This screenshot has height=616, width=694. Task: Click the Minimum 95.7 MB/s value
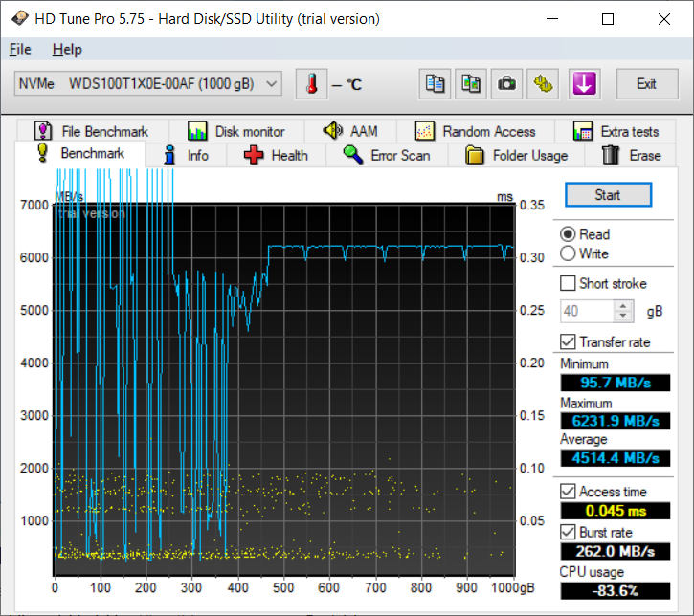(616, 383)
